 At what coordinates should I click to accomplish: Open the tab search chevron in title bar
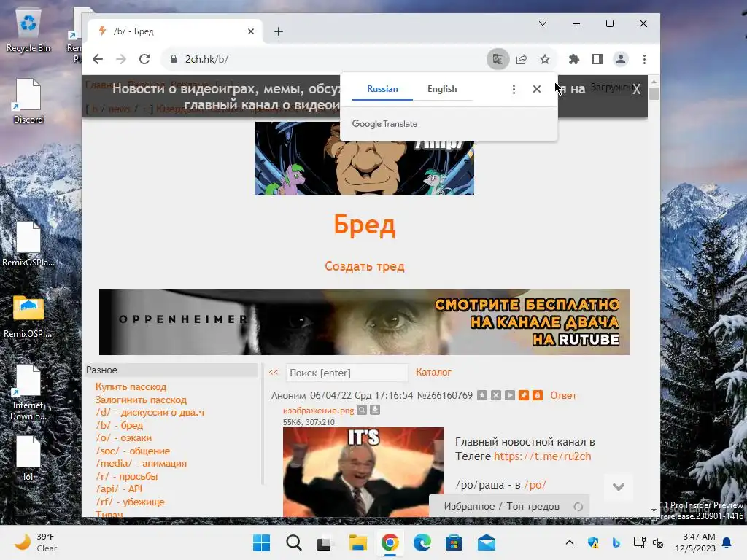pos(543,23)
